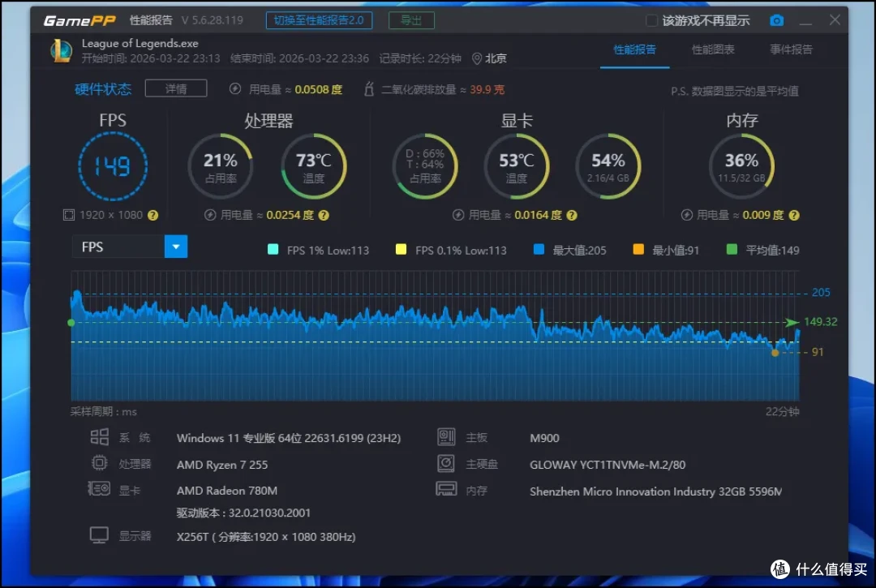Click the power icon beside GPU 用电量 0.0164

click(458, 215)
